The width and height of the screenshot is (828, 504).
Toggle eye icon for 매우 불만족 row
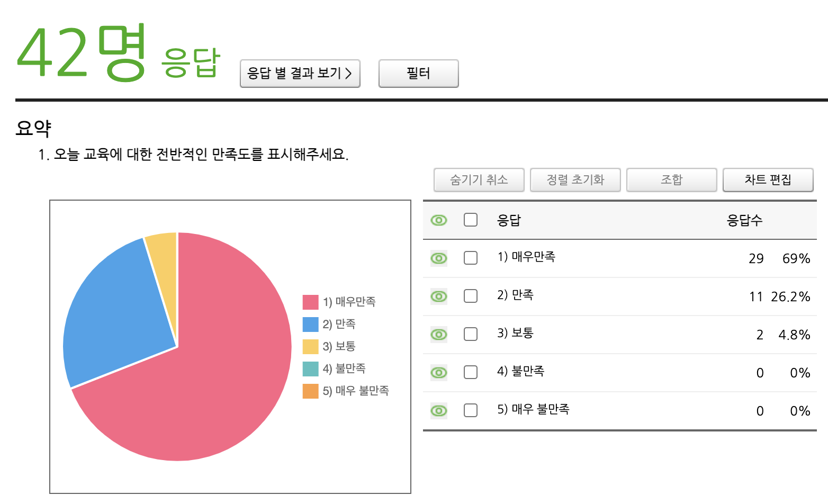tap(438, 411)
